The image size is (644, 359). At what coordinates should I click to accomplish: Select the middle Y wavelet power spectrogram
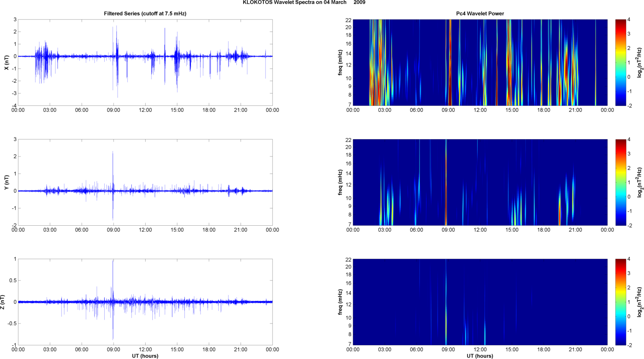pos(480,182)
